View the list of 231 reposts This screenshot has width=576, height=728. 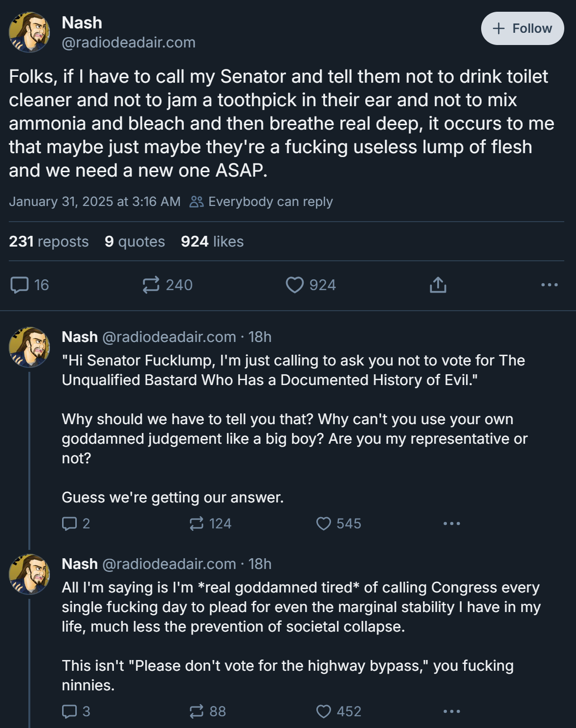coord(49,241)
